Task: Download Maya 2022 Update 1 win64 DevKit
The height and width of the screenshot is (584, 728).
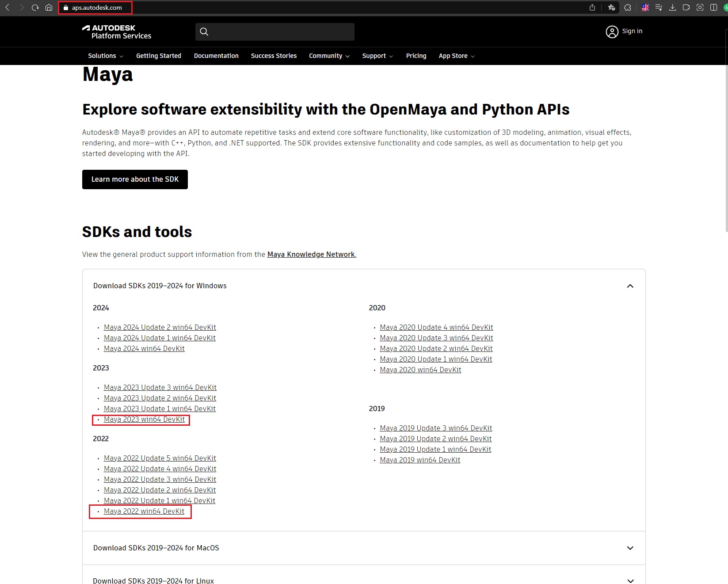Action: (160, 501)
